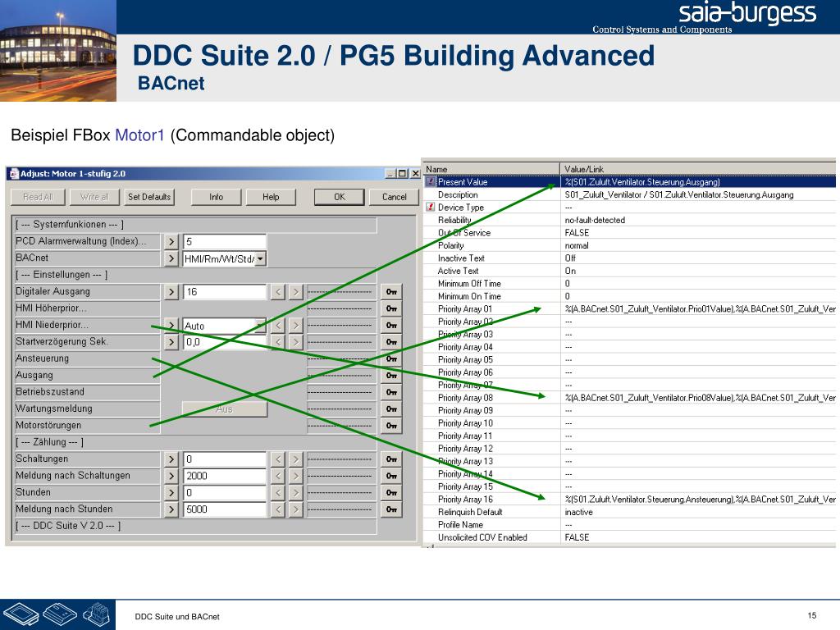Screen dimensions: 840x630
Task: Select the Description property row
Action: tap(629, 194)
